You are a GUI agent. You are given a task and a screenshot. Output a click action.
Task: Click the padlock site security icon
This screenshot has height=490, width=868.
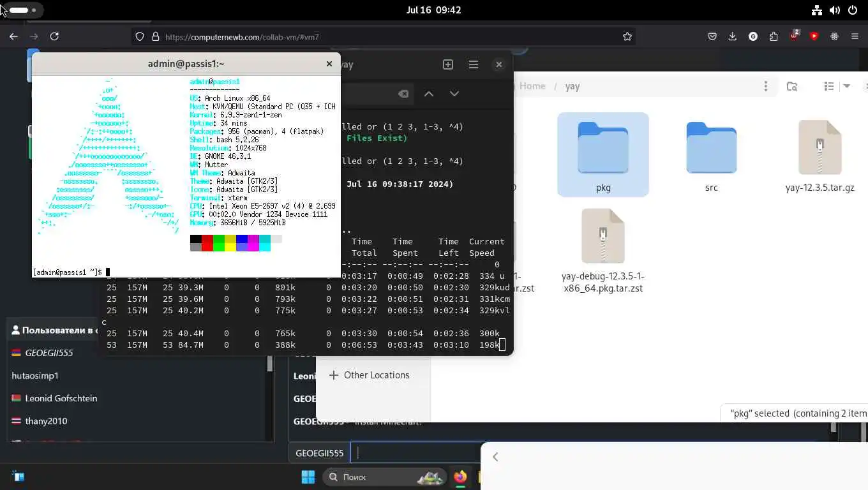(155, 37)
